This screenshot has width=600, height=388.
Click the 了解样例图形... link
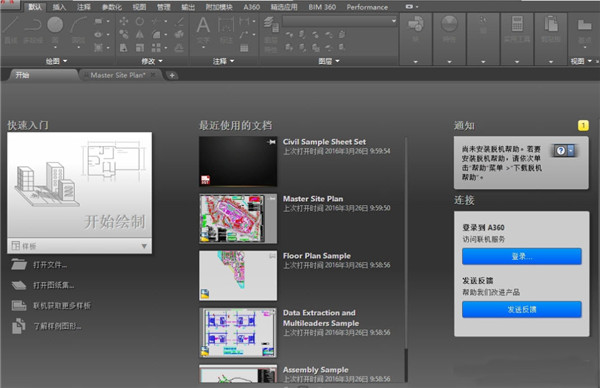coord(57,326)
